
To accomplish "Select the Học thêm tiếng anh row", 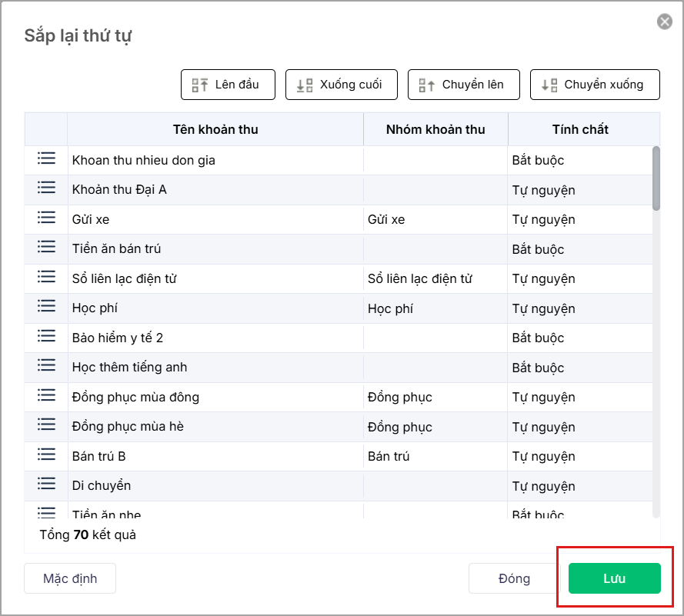I will (215, 368).
